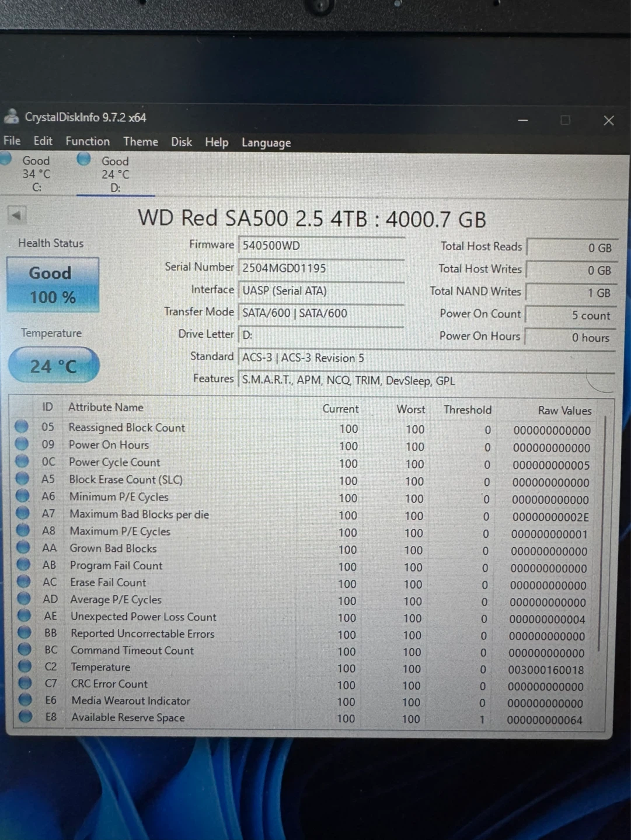Click status icon for Minimum P/E Cycles
631x840 pixels.
coord(23,496)
